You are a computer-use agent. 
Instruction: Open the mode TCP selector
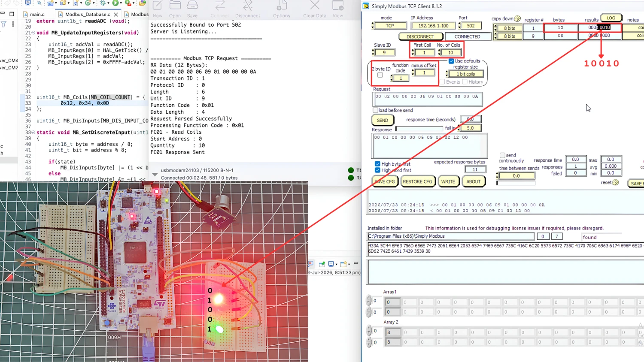pyautogui.click(x=390, y=26)
